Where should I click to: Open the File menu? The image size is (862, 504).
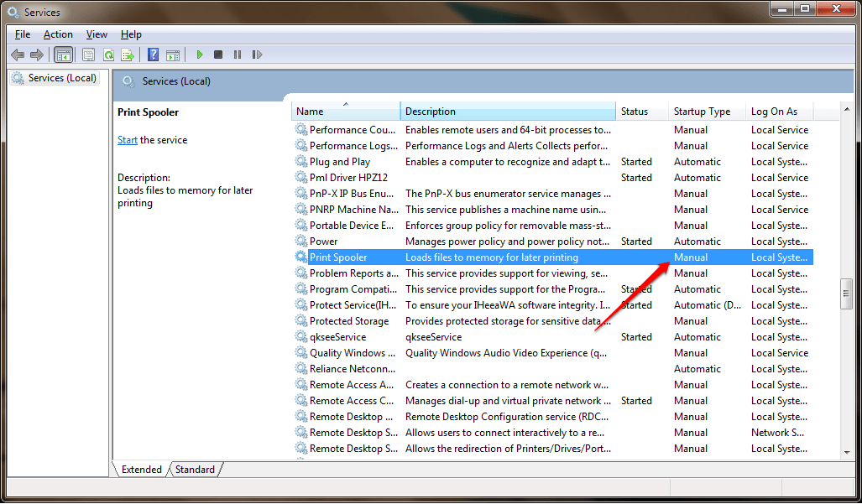[23, 34]
